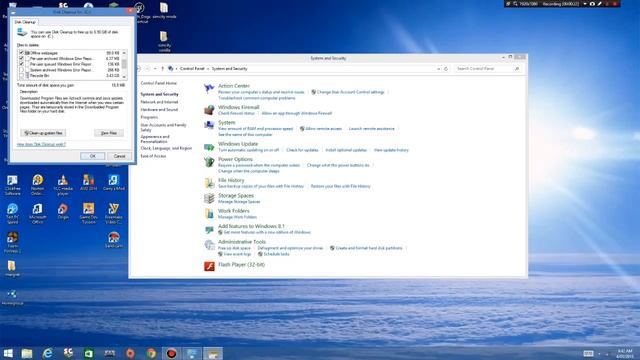Open the address bar history dropdown
The image size is (640, 360).
tap(438, 69)
